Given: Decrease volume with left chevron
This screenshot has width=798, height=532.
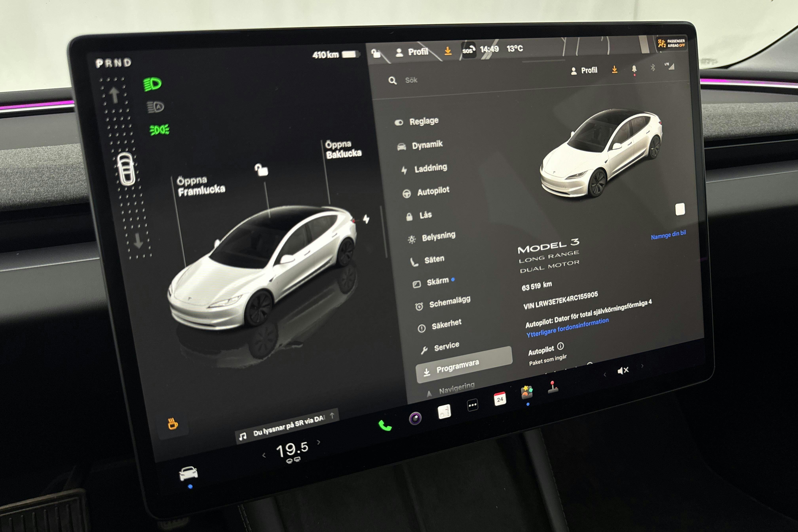Looking at the screenshot, I should [x=605, y=375].
